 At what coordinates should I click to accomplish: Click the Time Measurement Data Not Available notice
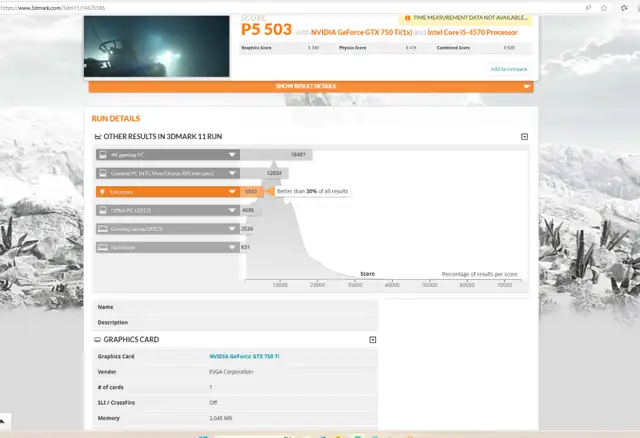pyautogui.click(x=466, y=19)
